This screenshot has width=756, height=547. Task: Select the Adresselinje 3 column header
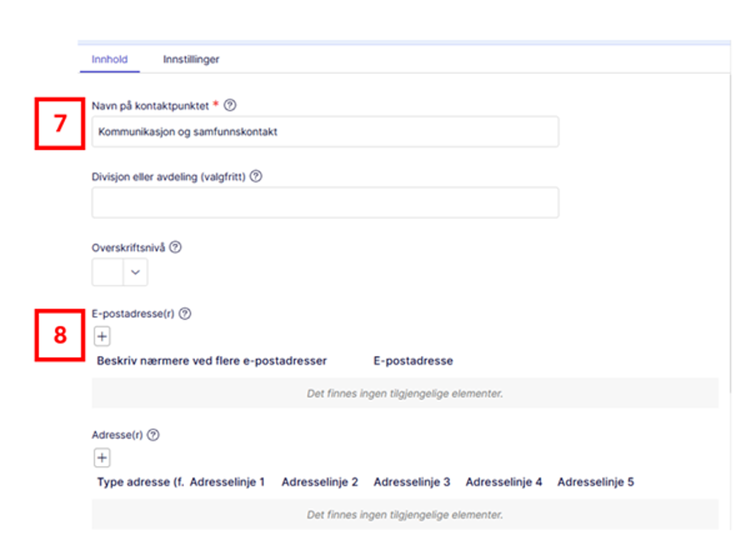[412, 482]
